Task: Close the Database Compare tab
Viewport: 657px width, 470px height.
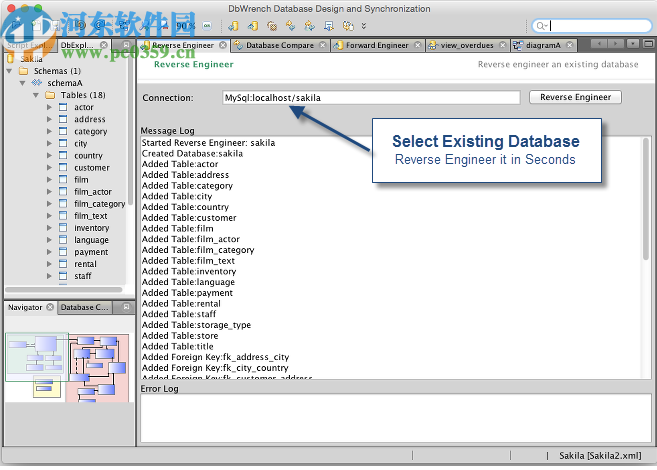Action: [323, 45]
